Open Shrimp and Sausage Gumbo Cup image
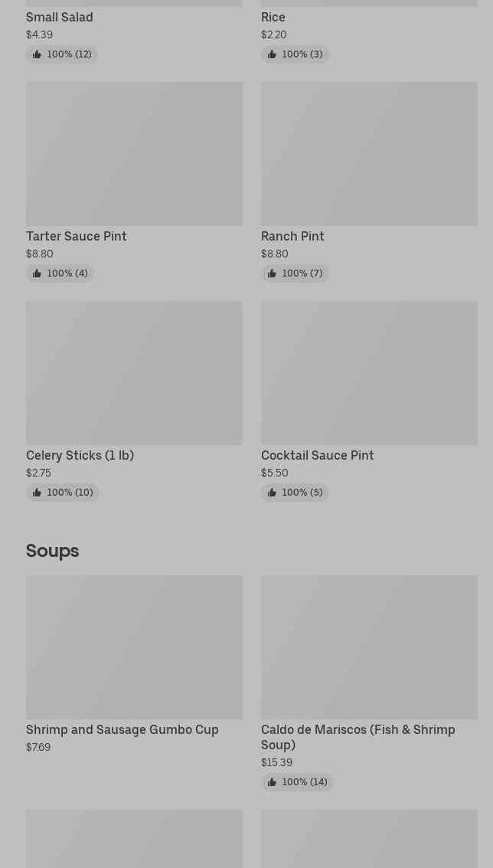Screen dimensions: 493x868 (134, 647)
